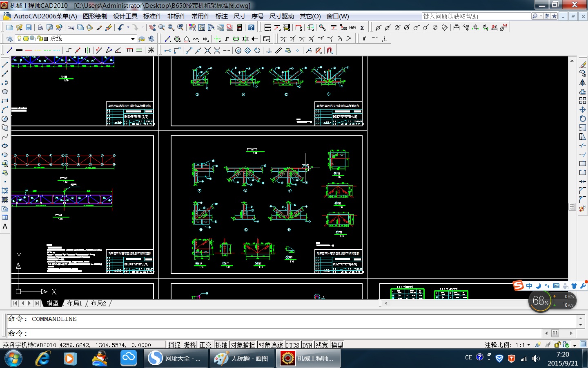The width and height of the screenshot is (588, 368).
Task: Open the 注释比例 1:1 scale dropdown
Action: pos(528,345)
